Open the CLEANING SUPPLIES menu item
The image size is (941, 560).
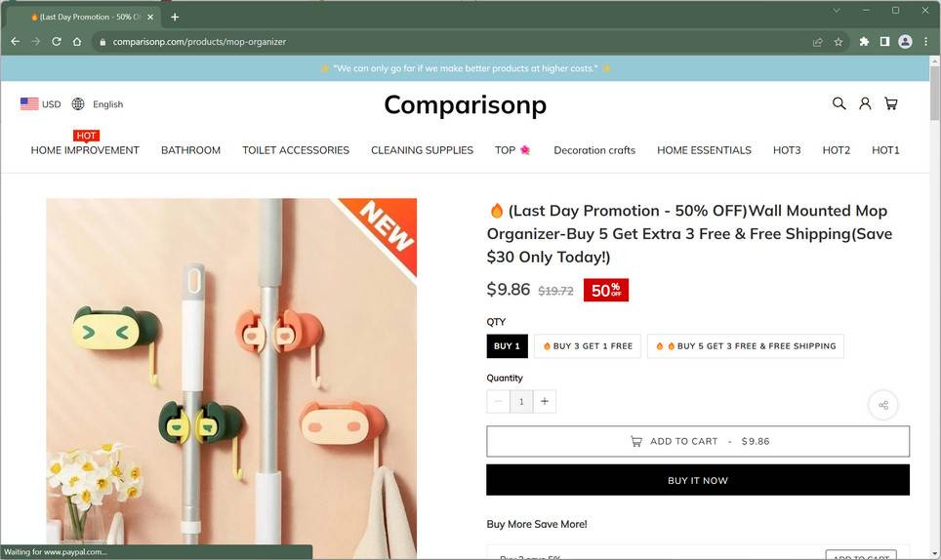[x=422, y=150]
